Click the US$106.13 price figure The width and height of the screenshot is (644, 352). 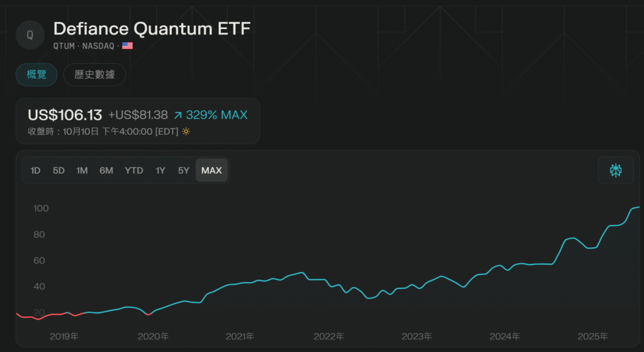[65, 115]
